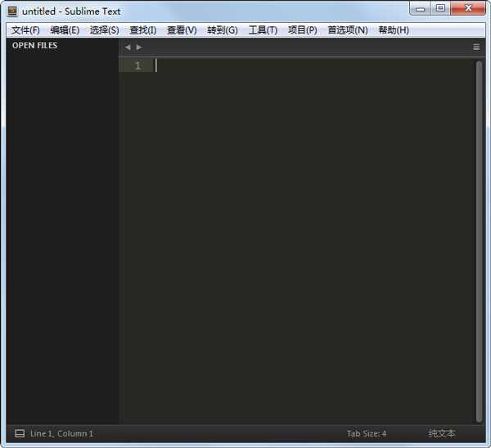Click the vertical scrollbar in the editor
This screenshot has height=448, width=491.
tap(479, 242)
